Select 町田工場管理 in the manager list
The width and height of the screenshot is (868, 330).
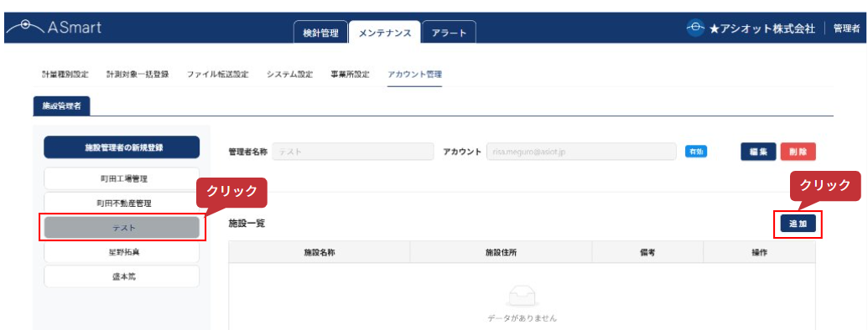(122, 178)
